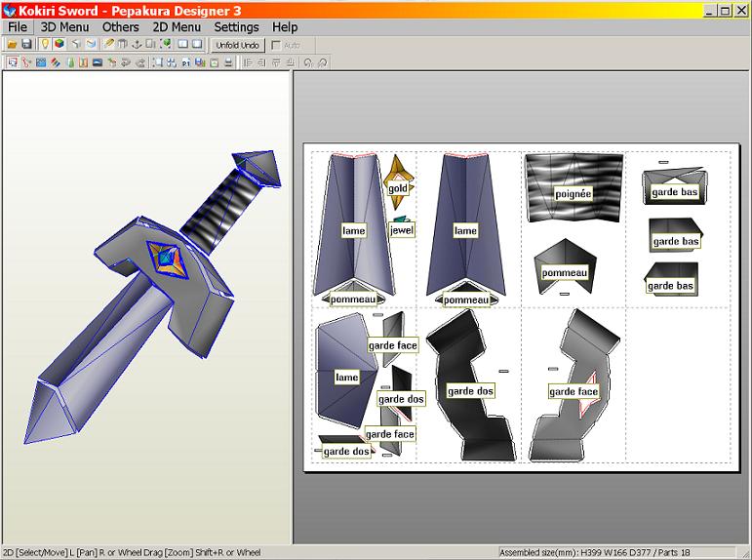
Task: Select the red join/disjoin edge tool icon
Action: (x=26, y=62)
